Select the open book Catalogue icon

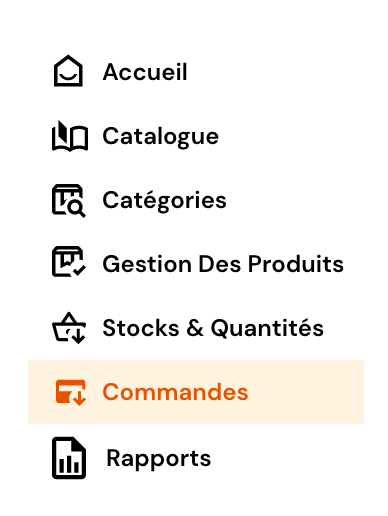(70, 136)
